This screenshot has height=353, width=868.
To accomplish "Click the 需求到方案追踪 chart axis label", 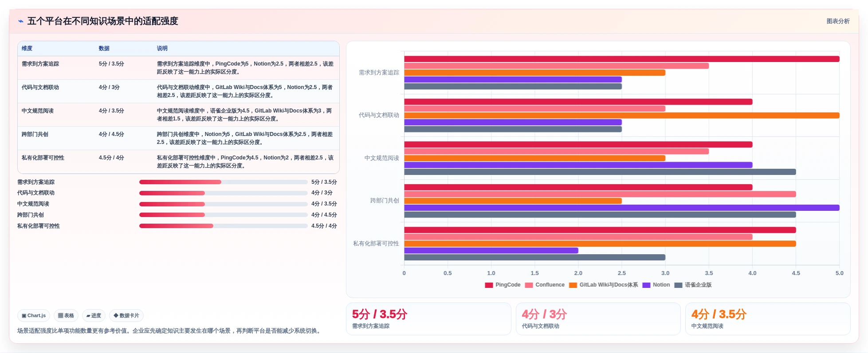I will (379, 73).
